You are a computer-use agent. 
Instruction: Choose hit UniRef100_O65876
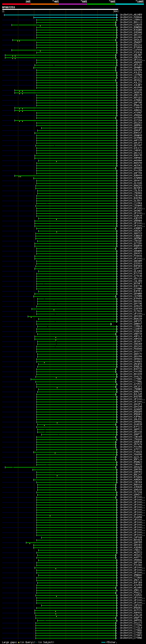[x=131, y=93]
